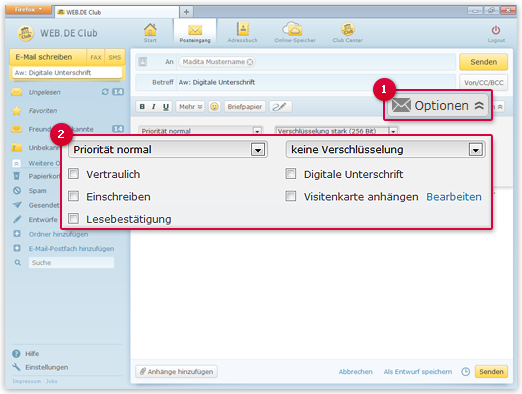Open the Aw: Digitale Unterschrift draft tab

pyautogui.click(x=67, y=72)
